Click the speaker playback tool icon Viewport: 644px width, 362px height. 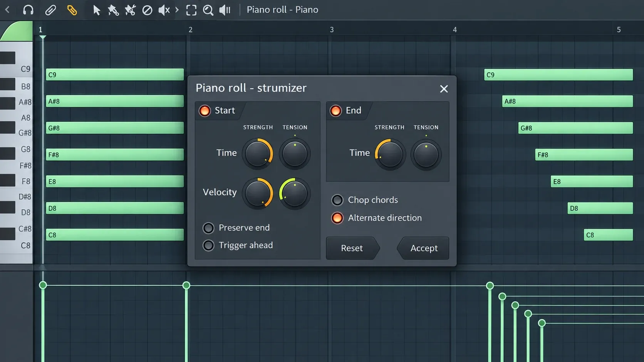pos(225,10)
